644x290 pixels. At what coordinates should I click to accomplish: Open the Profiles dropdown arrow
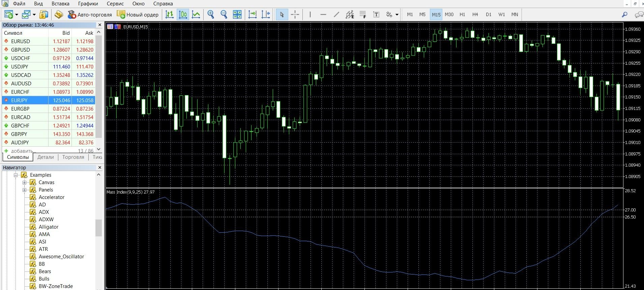[34, 15]
